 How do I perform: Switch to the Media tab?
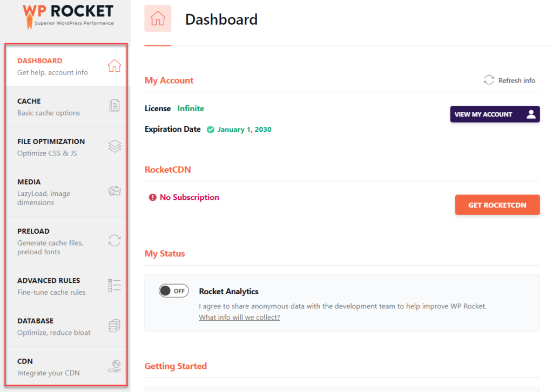(66, 192)
